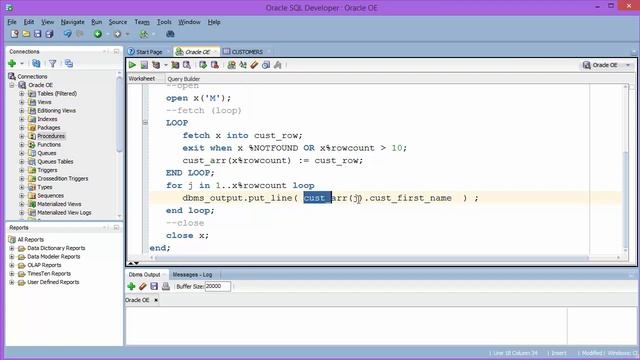
Task: Click the Forward navigation icon
Action: pyautogui.click(x=118, y=34)
